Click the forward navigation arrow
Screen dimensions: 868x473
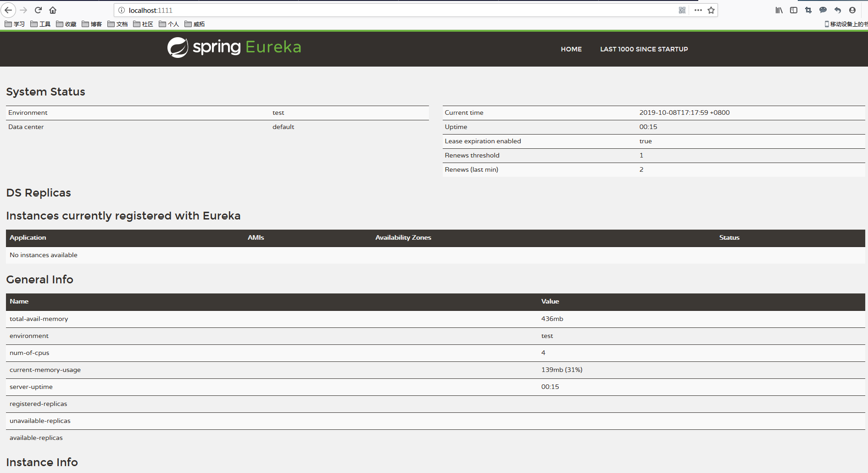pos(24,10)
